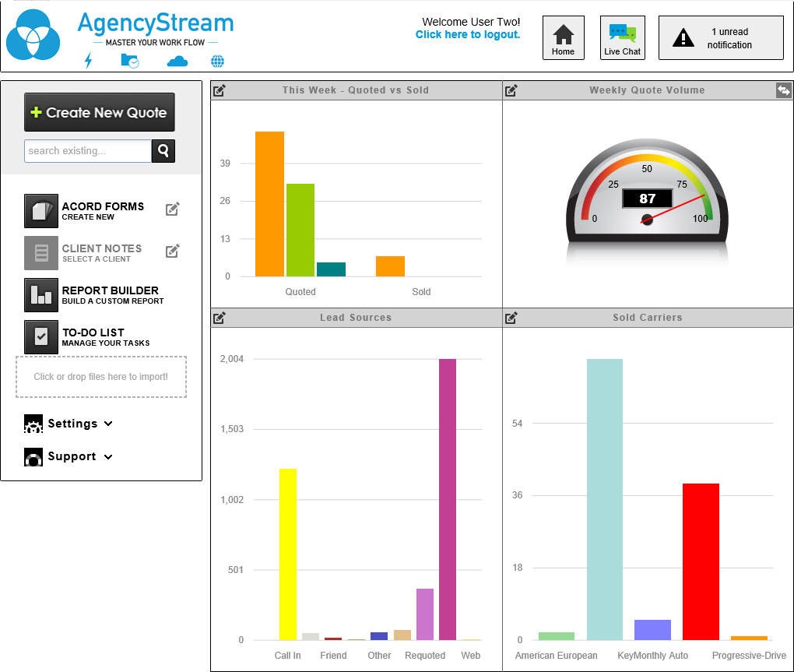Click the cloud icon in header
Image resolution: width=794 pixels, height=672 pixels.
pos(177,61)
